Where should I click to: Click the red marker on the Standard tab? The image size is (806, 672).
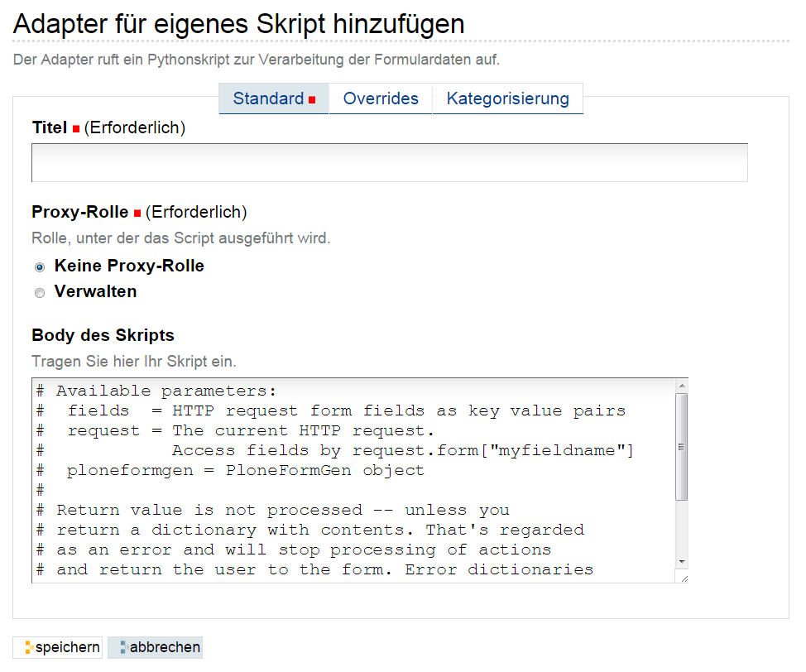[312, 100]
